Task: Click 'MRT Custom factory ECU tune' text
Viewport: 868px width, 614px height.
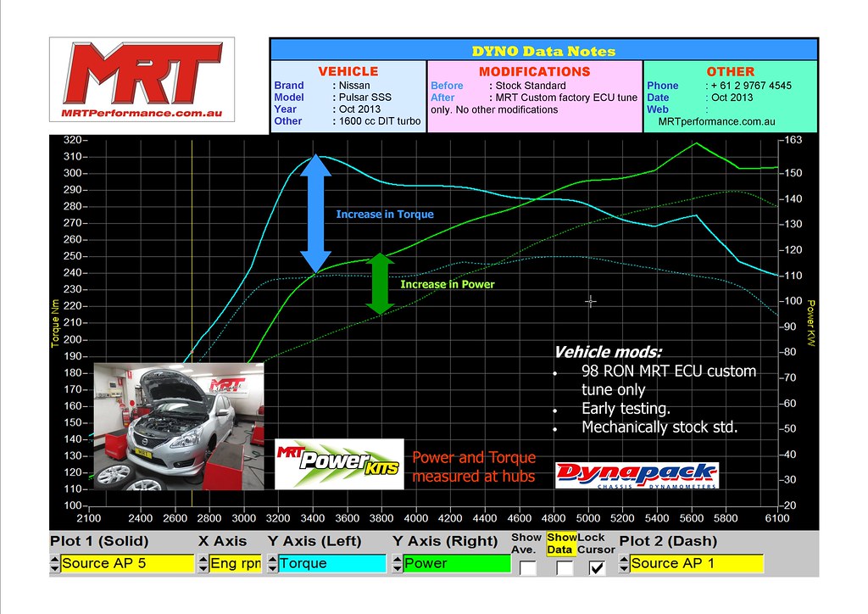Action: (x=566, y=98)
